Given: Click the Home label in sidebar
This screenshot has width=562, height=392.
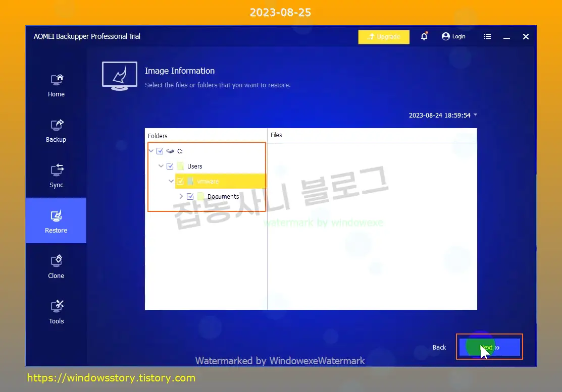Looking at the screenshot, I should 56,94.
